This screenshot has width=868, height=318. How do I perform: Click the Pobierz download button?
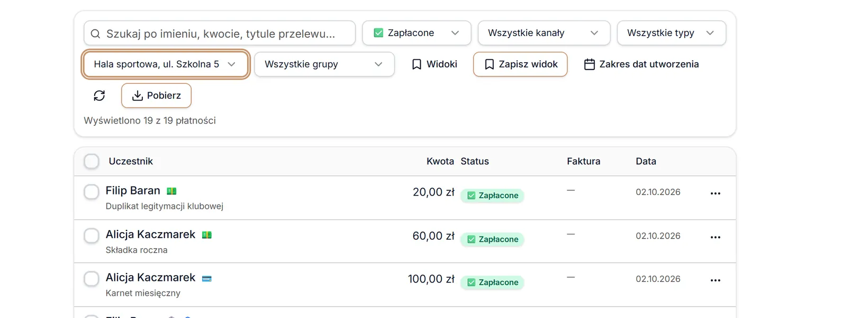[156, 95]
